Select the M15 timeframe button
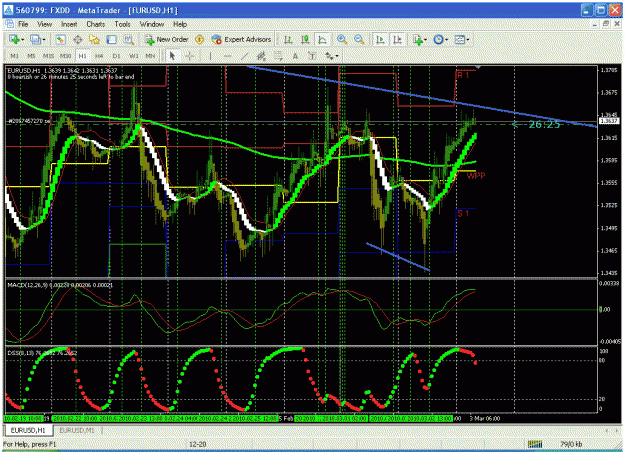Image resolution: width=625 pixels, height=452 pixels. (x=48, y=56)
